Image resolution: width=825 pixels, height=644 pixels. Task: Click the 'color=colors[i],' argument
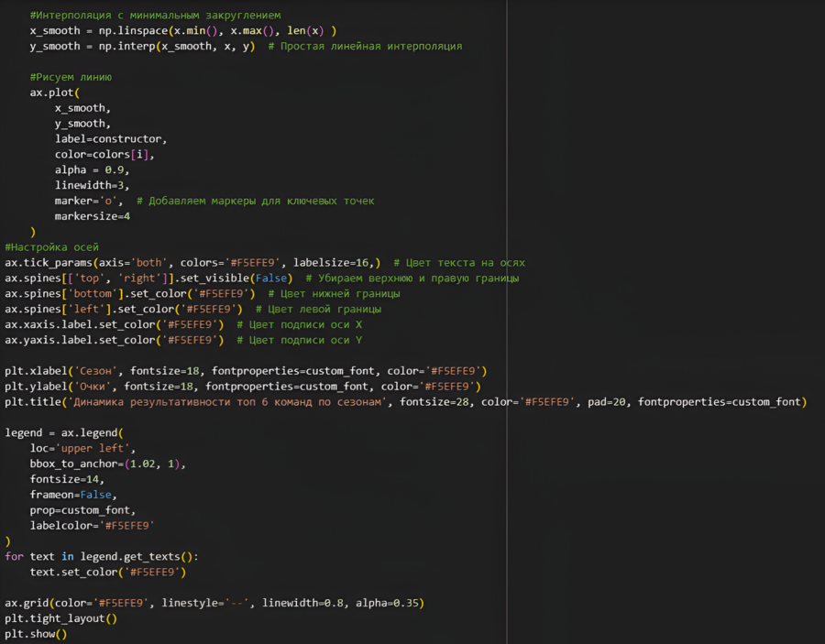click(x=104, y=155)
